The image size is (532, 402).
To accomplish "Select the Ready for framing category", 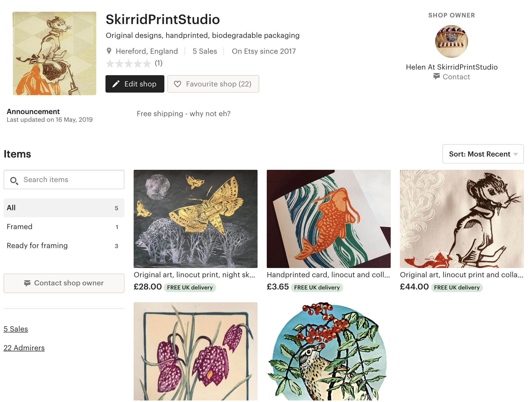I will (x=64, y=246).
